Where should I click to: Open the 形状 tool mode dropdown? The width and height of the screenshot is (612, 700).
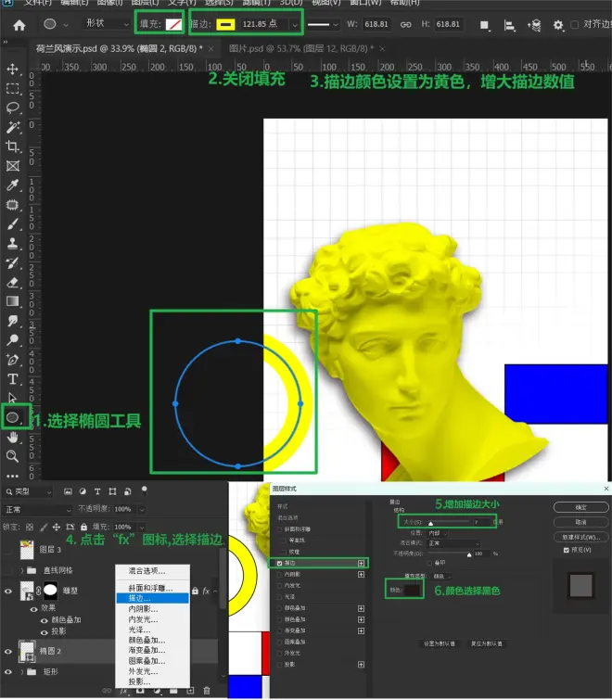pyautogui.click(x=108, y=23)
